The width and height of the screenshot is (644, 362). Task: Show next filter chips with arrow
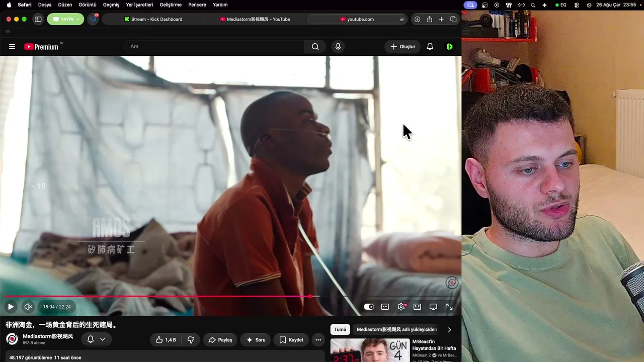pyautogui.click(x=449, y=330)
